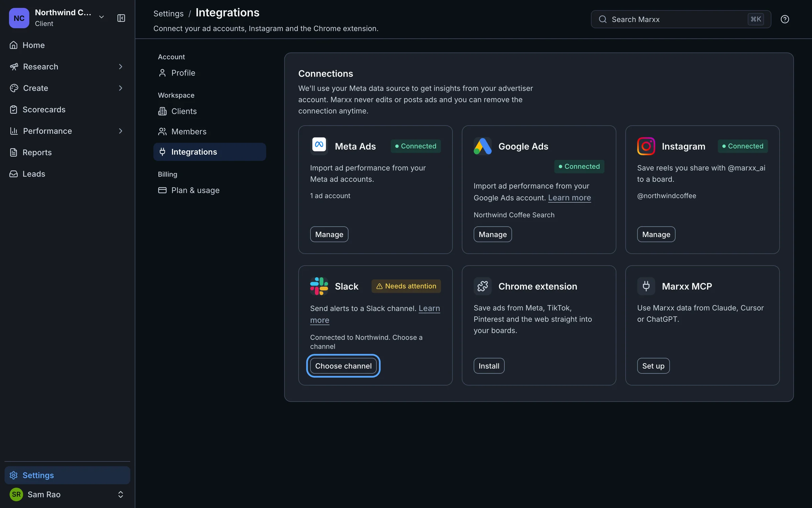Open Profile settings

[x=209, y=73]
